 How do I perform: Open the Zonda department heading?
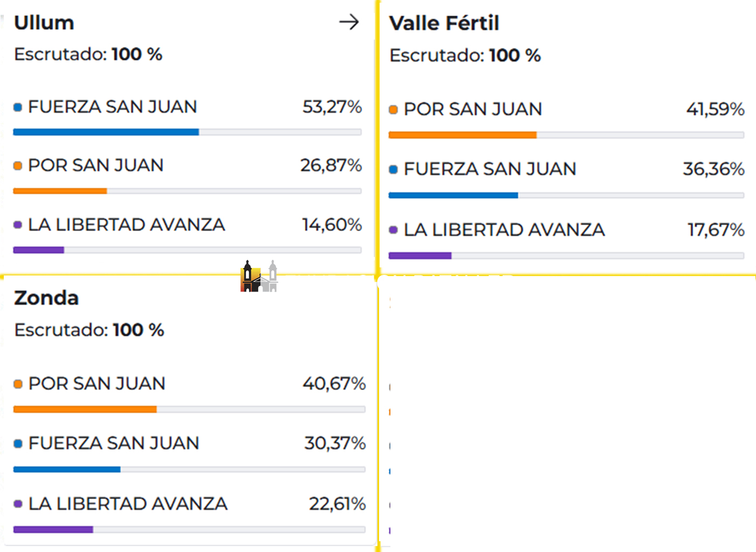(x=46, y=298)
